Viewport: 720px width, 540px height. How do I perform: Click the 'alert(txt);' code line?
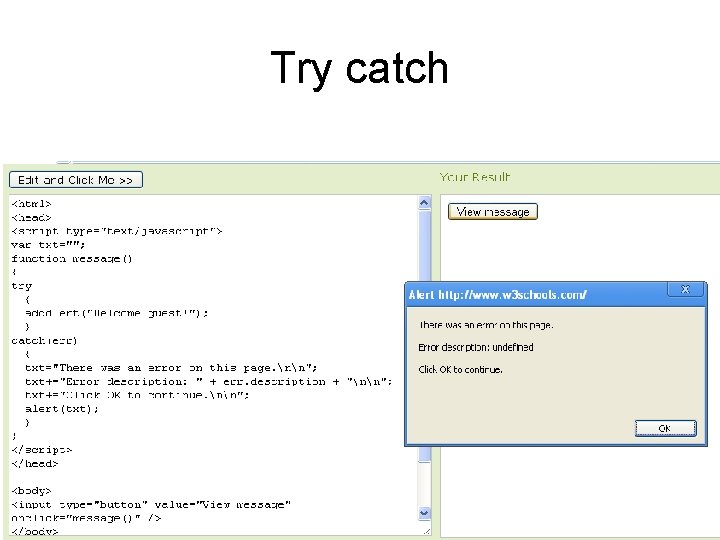62,409
